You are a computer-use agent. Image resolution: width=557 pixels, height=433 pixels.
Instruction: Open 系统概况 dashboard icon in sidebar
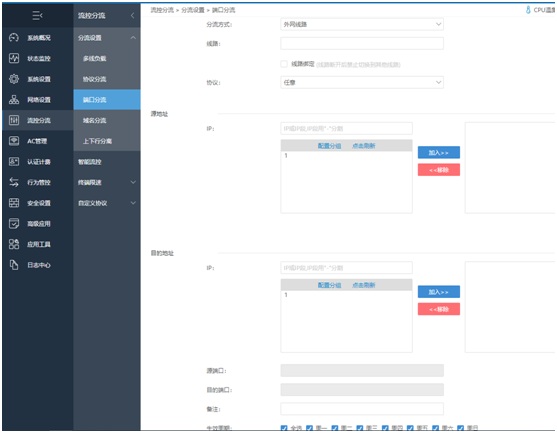(14, 38)
